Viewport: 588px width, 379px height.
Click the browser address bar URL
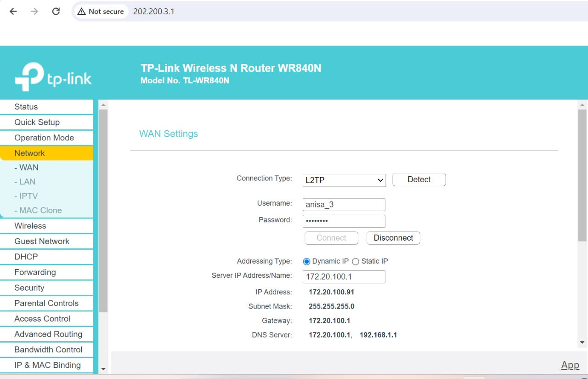coord(154,11)
